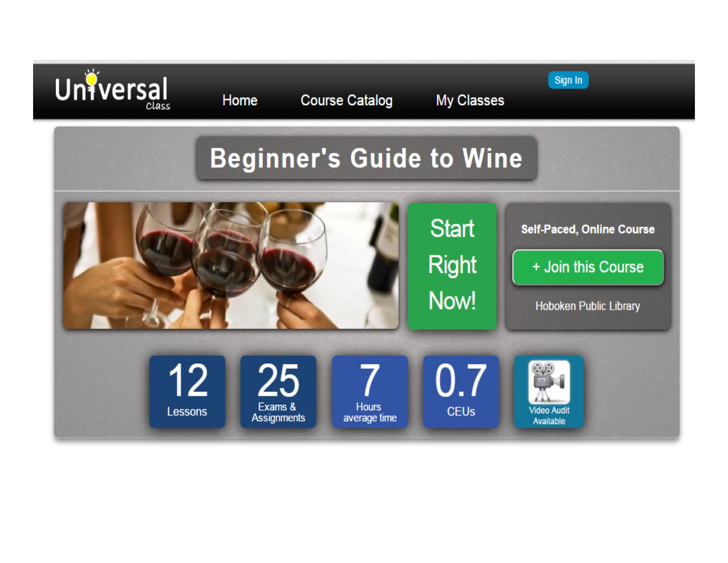Click the Video Audit Available tile label
This screenshot has height=563, width=728.
(549, 416)
